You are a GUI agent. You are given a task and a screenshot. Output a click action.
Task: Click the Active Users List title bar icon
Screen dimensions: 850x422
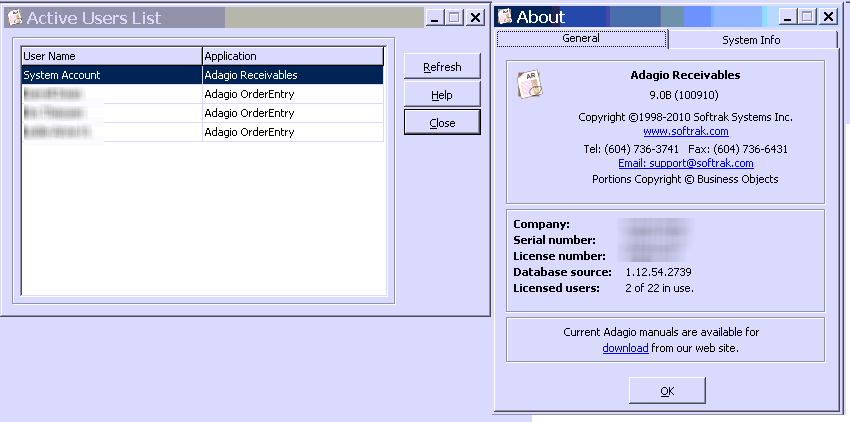coord(14,17)
